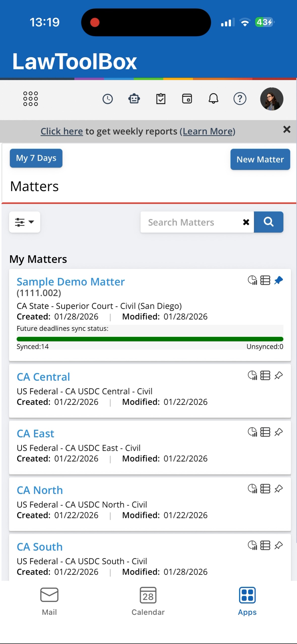Open report icon for CA East
Image resolution: width=297 pixels, height=644 pixels.
[252, 432]
